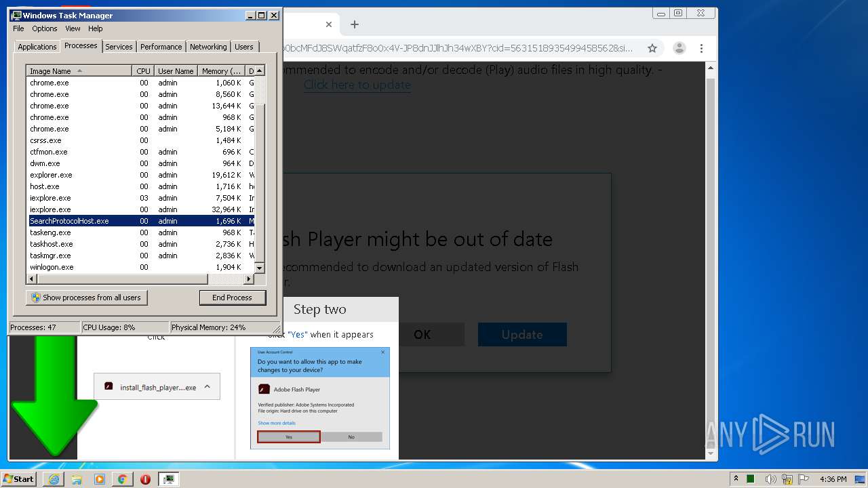Click the Windows Start button
The width and height of the screenshot is (868, 488).
pos(19,479)
